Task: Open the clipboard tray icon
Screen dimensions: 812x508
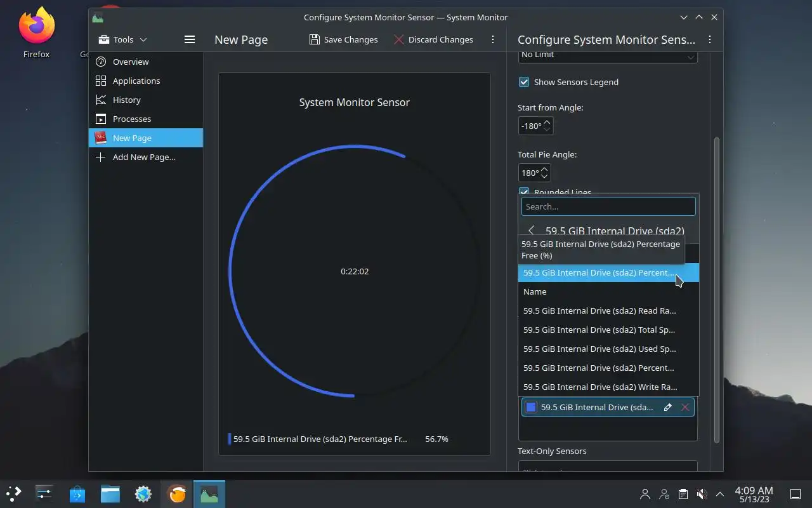Action: click(x=683, y=493)
